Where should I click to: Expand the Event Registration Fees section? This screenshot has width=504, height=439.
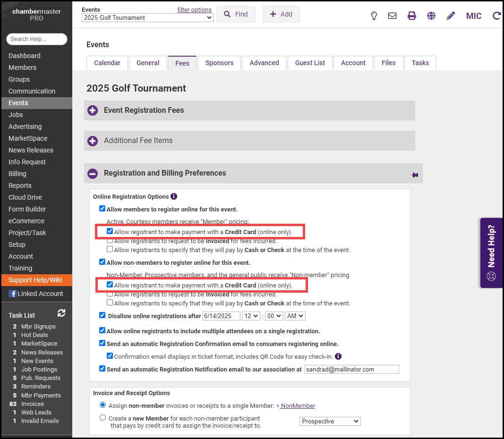coord(93,110)
